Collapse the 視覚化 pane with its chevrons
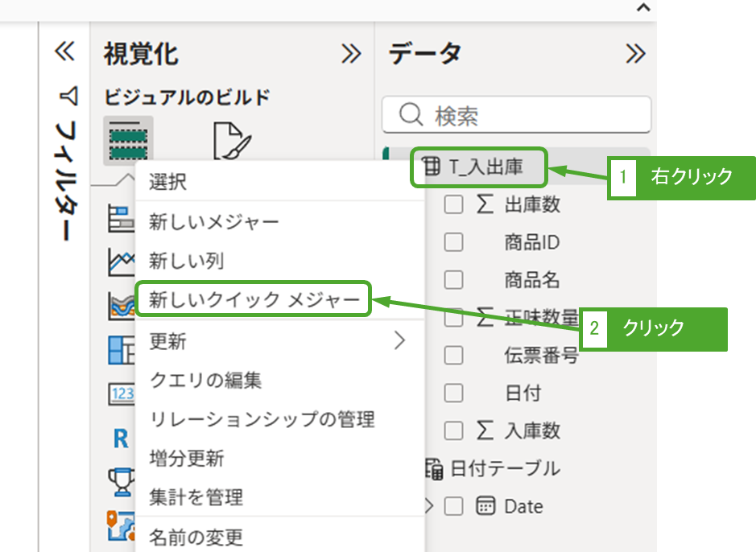 coord(351,54)
